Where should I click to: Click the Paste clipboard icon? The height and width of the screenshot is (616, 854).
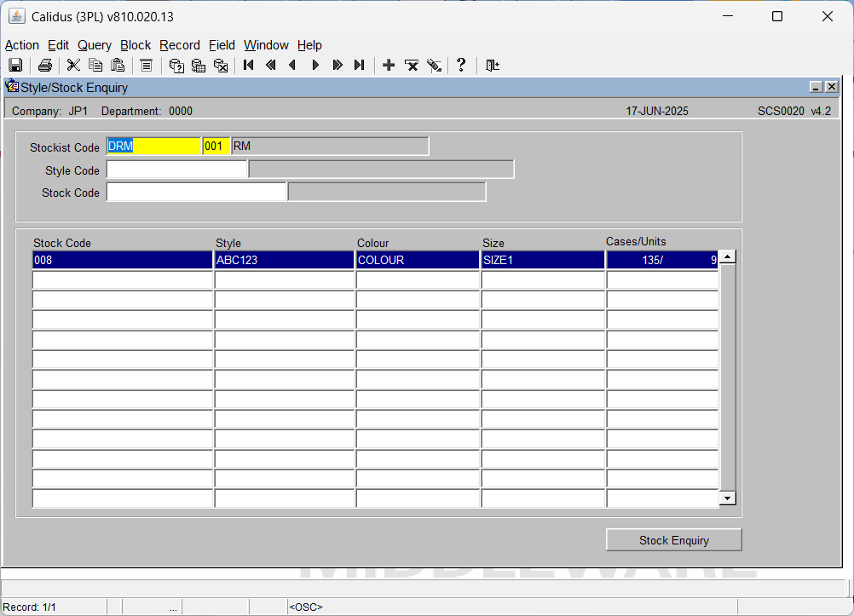click(118, 66)
